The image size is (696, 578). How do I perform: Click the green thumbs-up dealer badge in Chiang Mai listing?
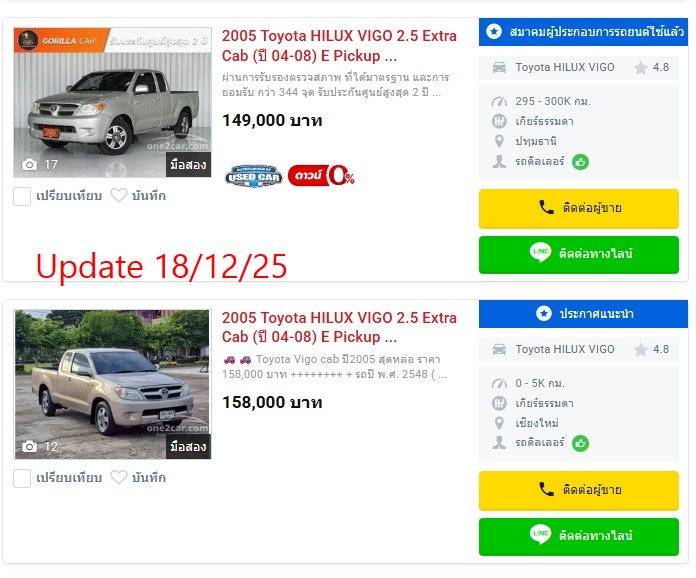(x=580, y=443)
